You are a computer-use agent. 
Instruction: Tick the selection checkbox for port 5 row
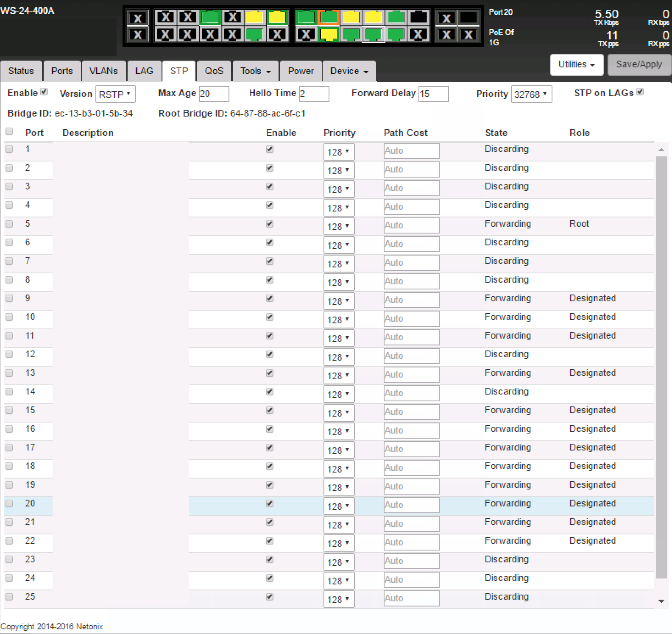point(9,224)
